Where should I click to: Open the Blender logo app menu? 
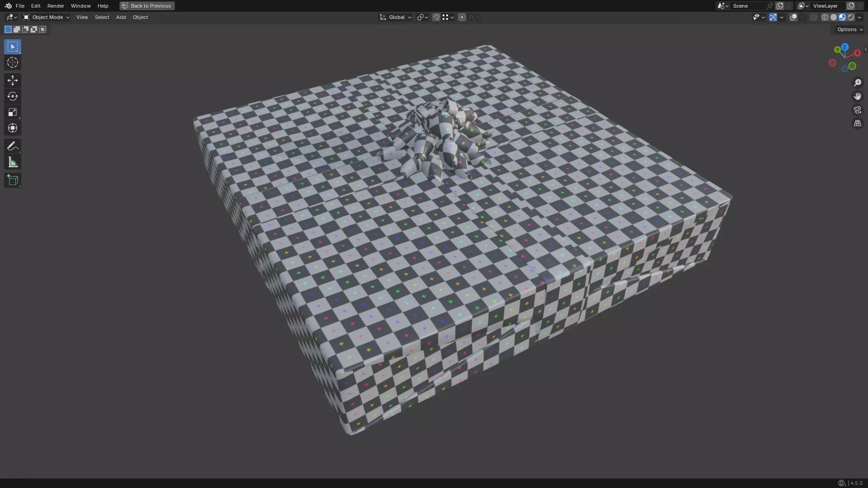(x=8, y=6)
